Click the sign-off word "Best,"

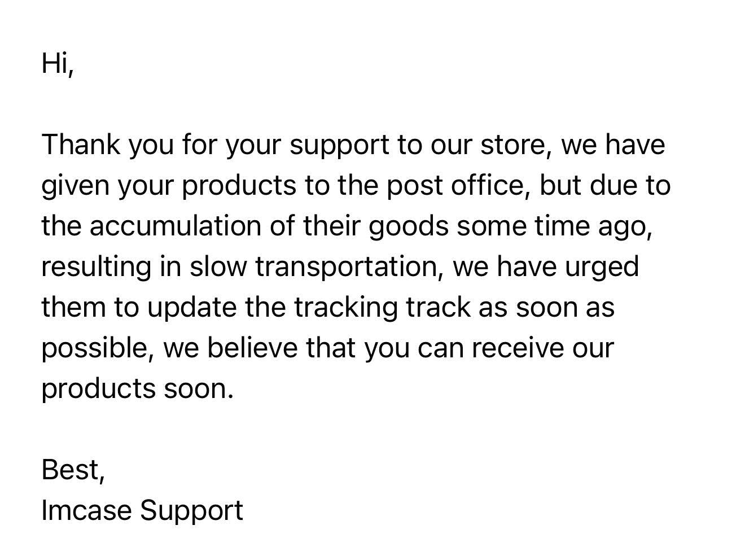(73, 470)
